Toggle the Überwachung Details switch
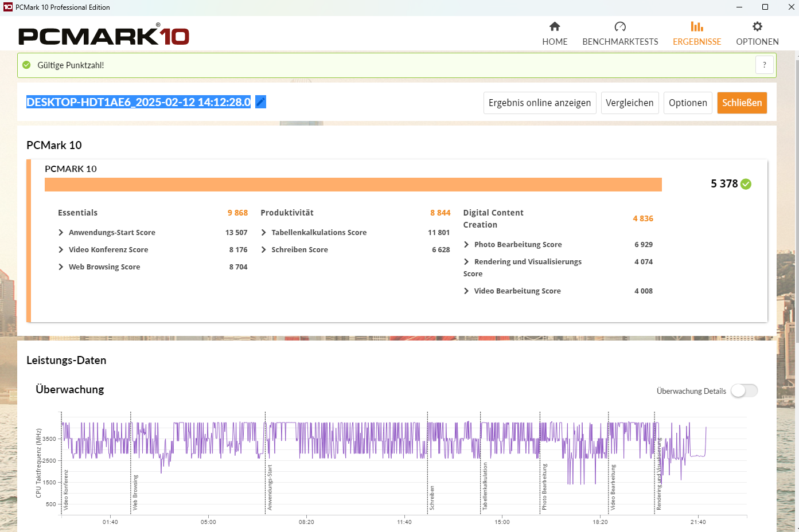This screenshot has height=532, width=799. pyautogui.click(x=744, y=391)
